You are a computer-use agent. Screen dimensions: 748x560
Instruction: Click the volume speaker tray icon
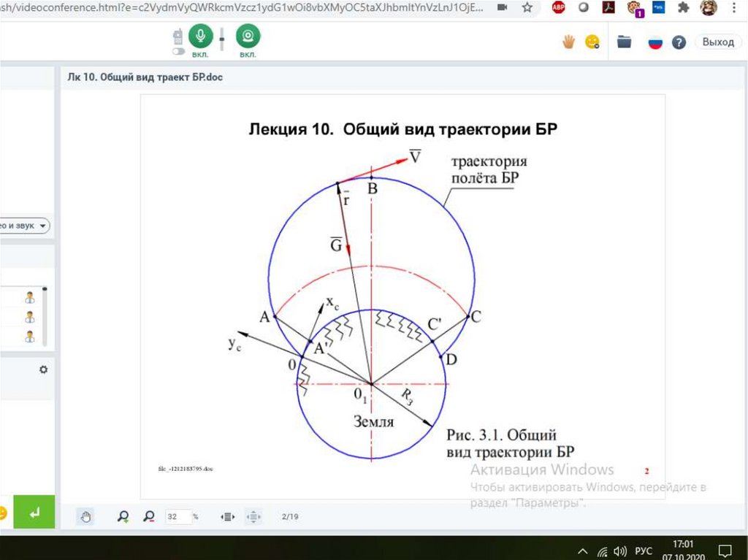point(620,551)
